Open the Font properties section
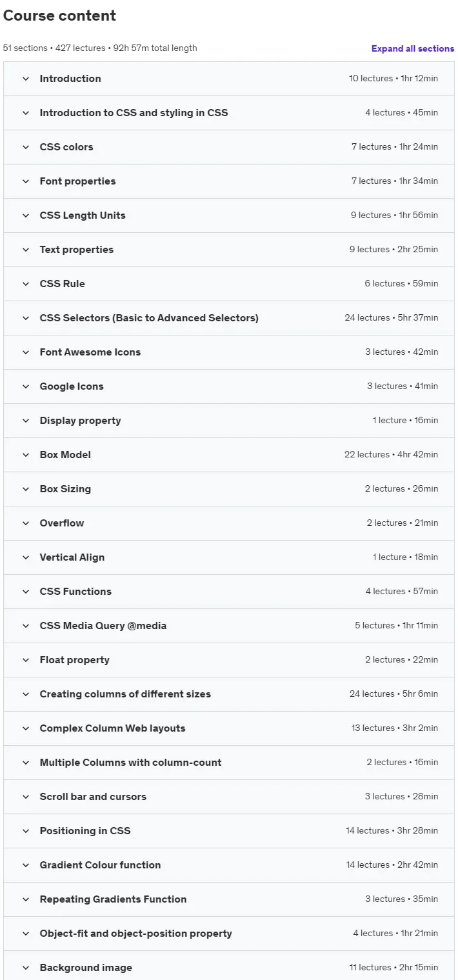The image size is (458, 980). (229, 181)
